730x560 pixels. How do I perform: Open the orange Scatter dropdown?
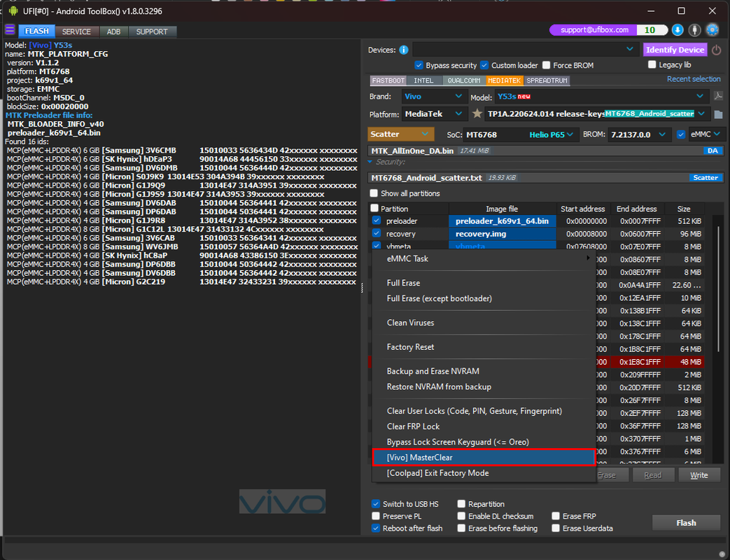(401, 134)
